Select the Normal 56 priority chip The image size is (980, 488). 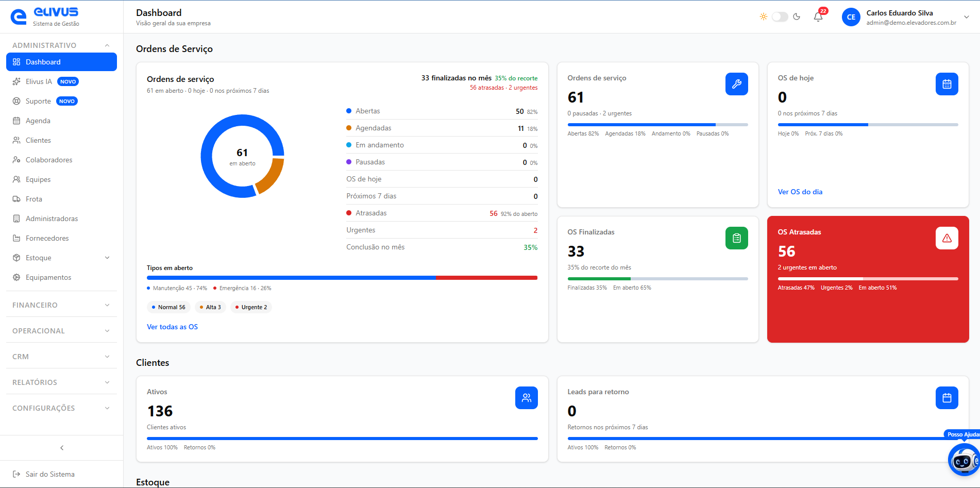(168, 307)
